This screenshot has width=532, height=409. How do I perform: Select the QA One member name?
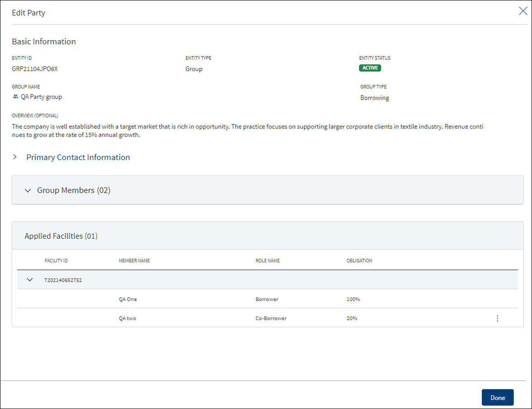[x=128, y=299]
